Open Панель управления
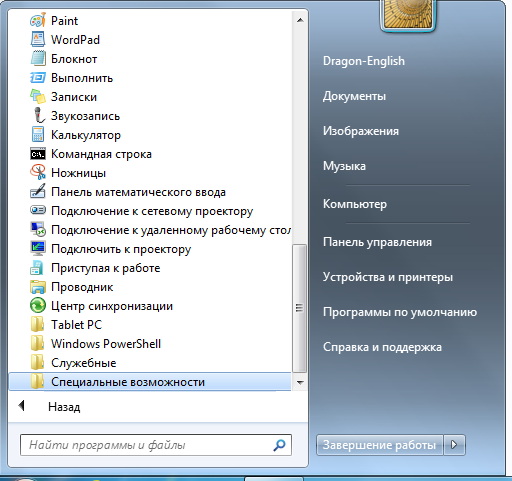The width and height of the screenshot is (512, 481). point(377,242)
